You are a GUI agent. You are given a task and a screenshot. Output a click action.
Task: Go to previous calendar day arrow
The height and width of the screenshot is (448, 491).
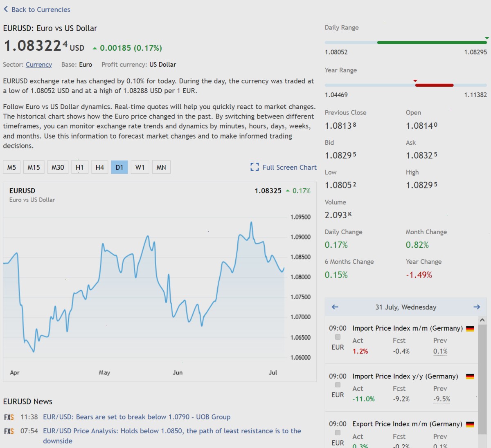point(335,307)
